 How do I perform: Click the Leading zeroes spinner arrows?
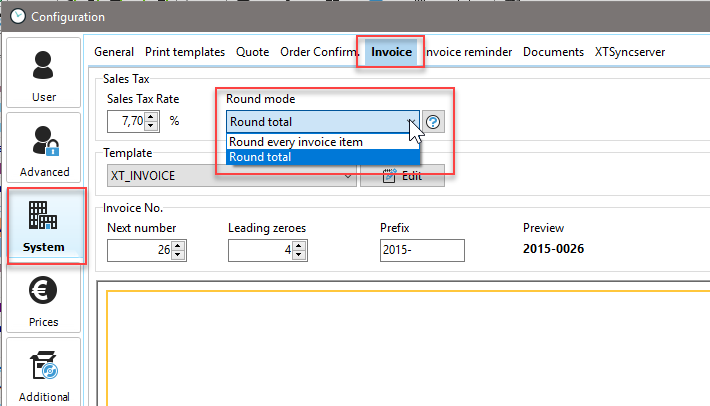tap(299, 251)
